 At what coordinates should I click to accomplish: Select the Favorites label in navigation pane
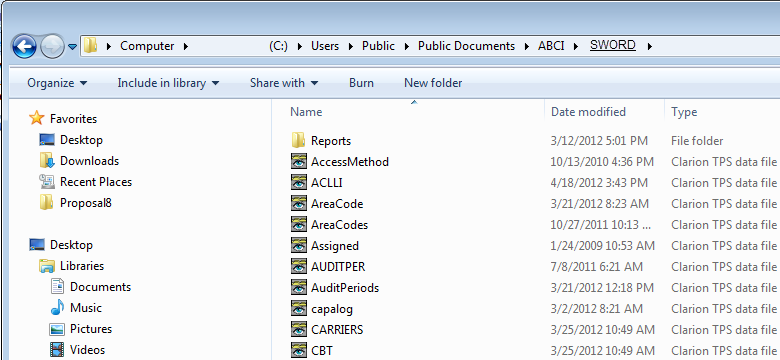tap(73, 119)
